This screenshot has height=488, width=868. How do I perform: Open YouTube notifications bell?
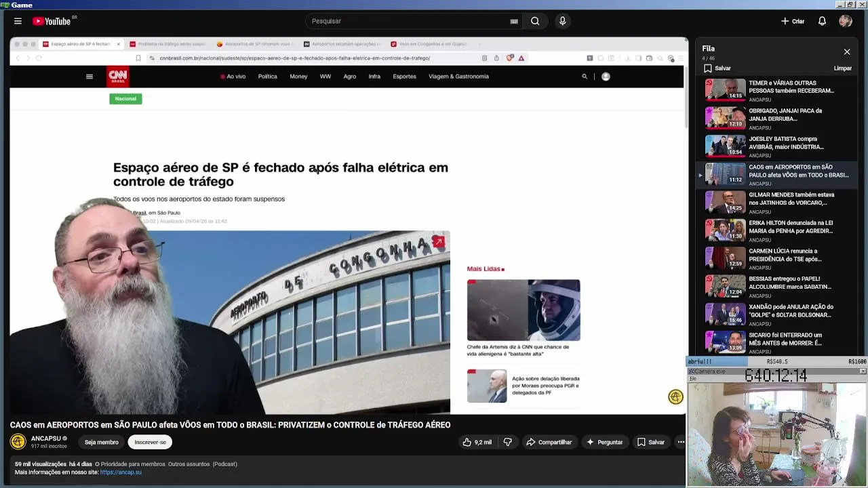pyautogui.click(x=822, y=21)
